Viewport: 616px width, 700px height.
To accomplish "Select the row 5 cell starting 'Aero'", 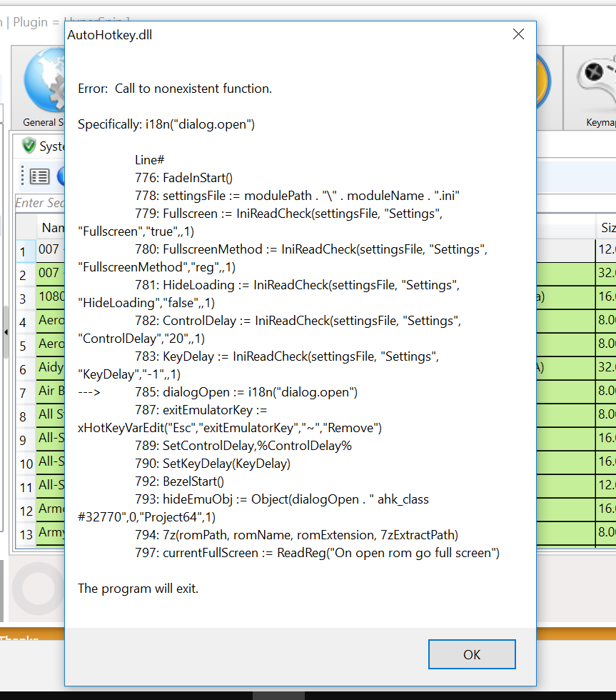I will pyautogui.click(x=51, y=344).
